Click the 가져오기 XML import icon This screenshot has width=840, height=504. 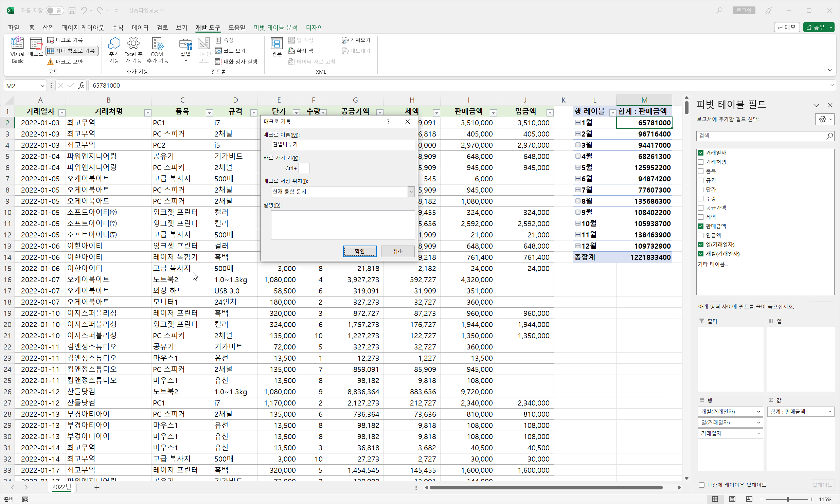pyautogui.click(x=345, y=40)
